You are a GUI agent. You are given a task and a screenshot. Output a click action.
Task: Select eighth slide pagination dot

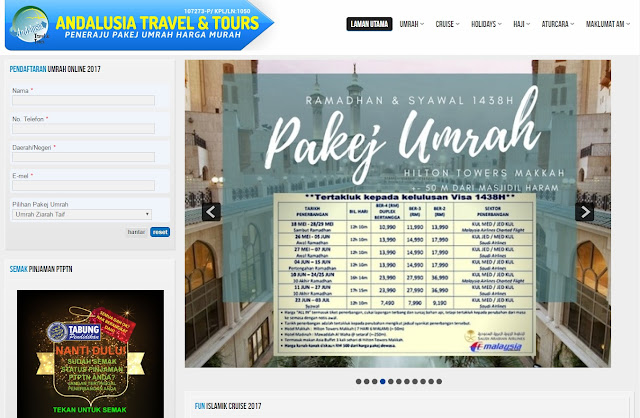pyautogui.click(x=415, y=381)
